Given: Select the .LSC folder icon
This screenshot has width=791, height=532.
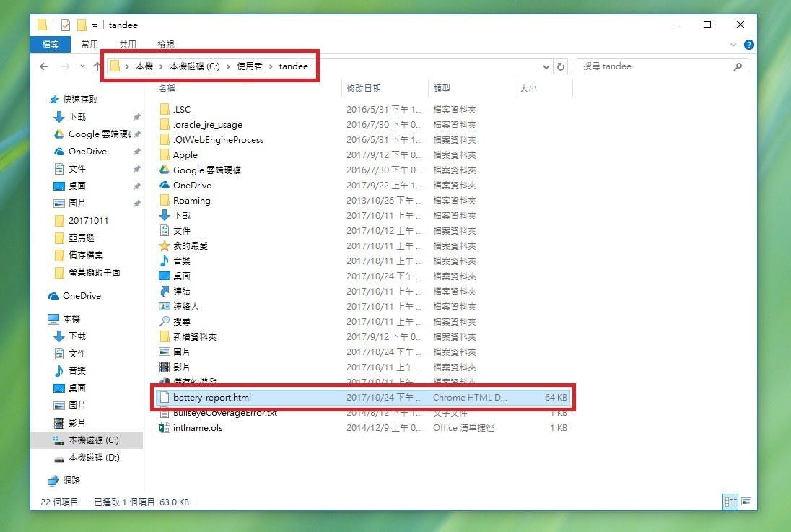Looking at the screenshot, I should pos(165,109).
